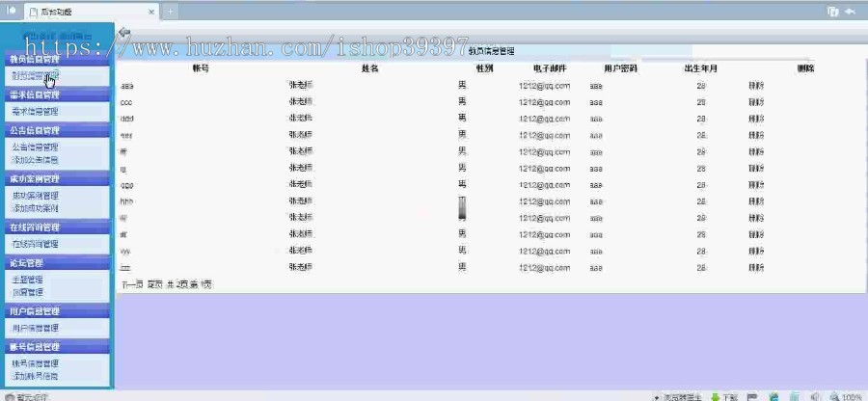Expand the 需求信息管理 section header
The width and height of the screenshot is (868, 401).
[x=57, y=94]
